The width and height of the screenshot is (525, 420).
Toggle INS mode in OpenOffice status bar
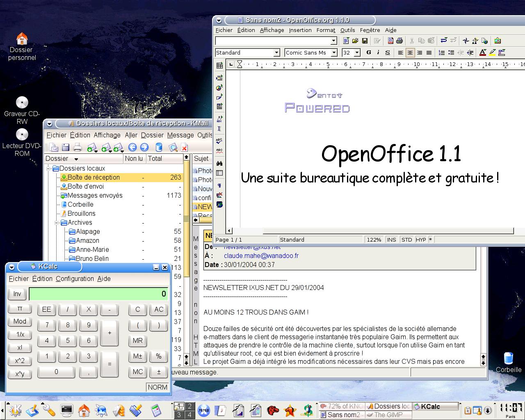[392, 240]
